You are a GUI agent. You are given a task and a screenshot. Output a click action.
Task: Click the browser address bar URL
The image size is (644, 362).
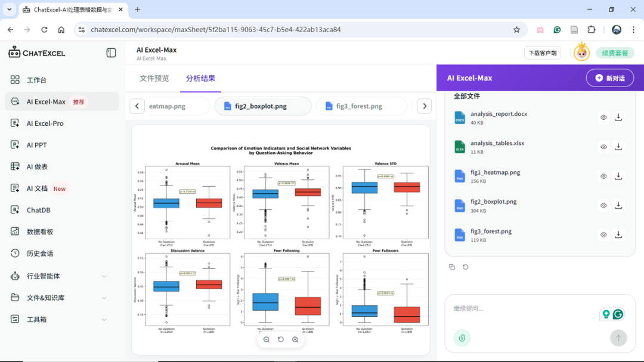click(x=216, y=30)
